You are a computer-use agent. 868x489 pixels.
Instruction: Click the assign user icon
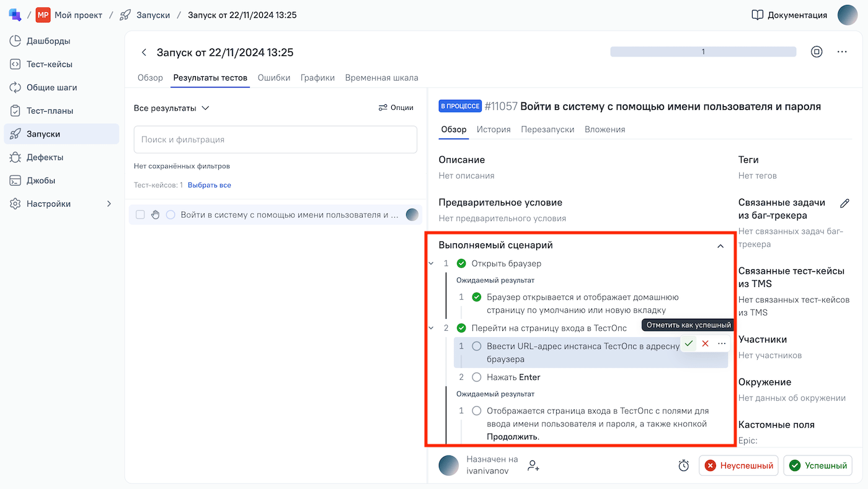tap(533, 465)
